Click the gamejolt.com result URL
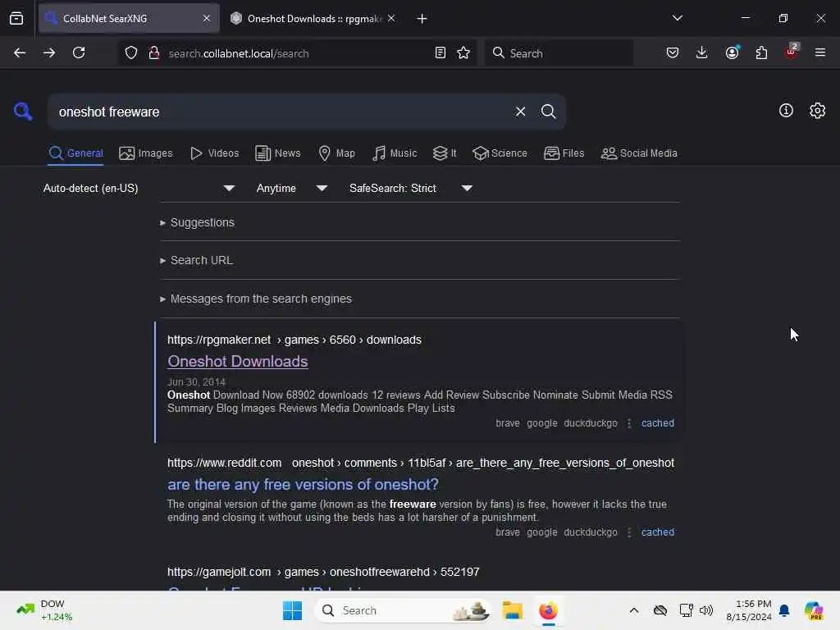The image size is (840, 630). point(323,572)
